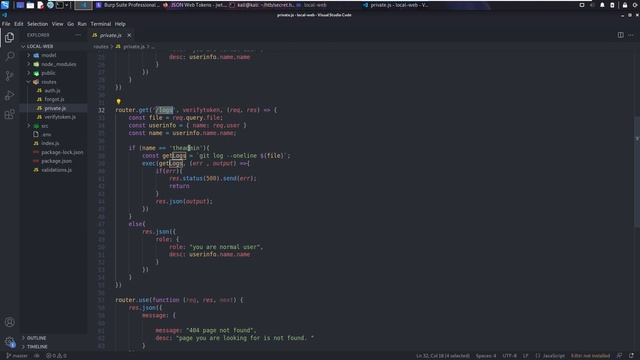This screenshot has width=640, height=360.
Task: Open the Extensions view
Action: tap(9, 114)
